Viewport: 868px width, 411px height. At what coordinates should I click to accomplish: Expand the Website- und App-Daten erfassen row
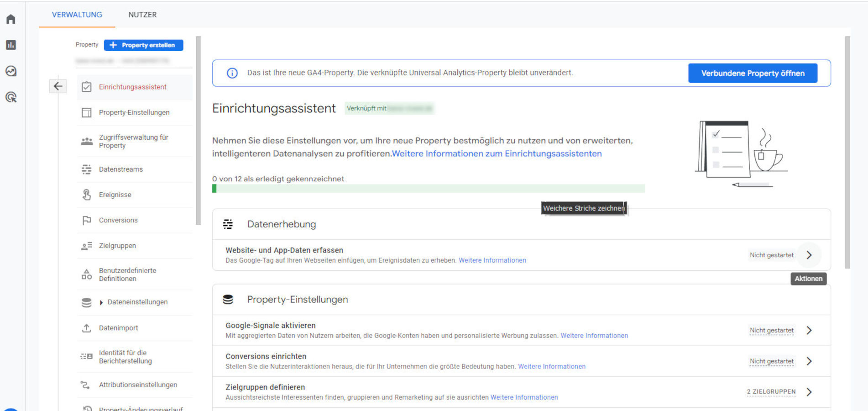pos(809,255)
